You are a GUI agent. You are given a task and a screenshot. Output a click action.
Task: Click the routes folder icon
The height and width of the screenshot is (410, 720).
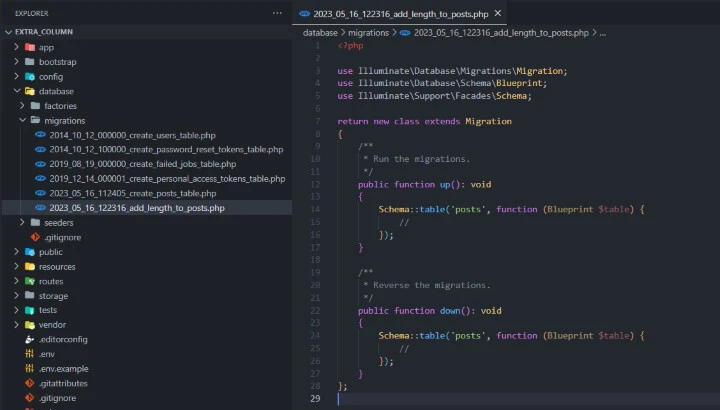tap(30, 281)
